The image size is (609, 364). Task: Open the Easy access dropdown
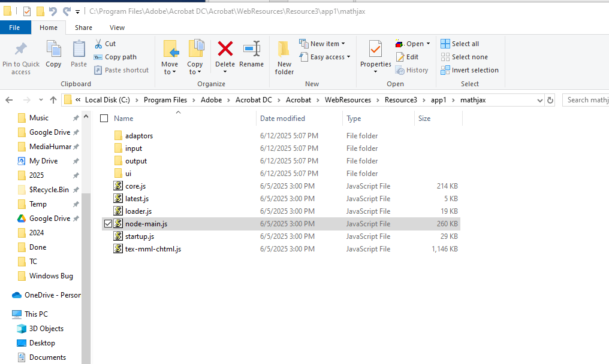(325, 57)
